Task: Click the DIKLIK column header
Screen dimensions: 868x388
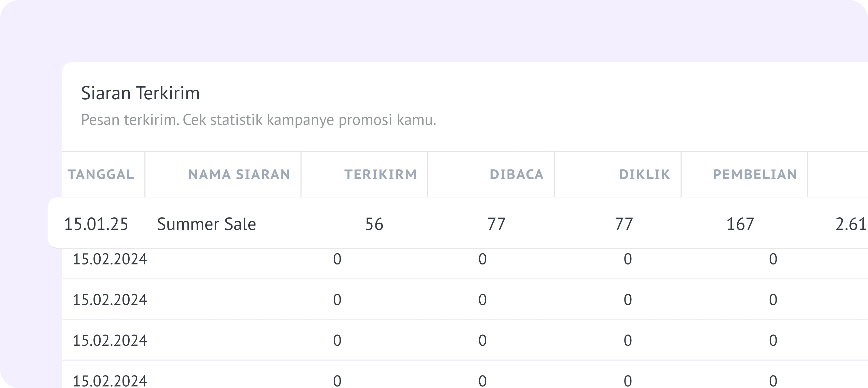Action: tap(644, 174)
